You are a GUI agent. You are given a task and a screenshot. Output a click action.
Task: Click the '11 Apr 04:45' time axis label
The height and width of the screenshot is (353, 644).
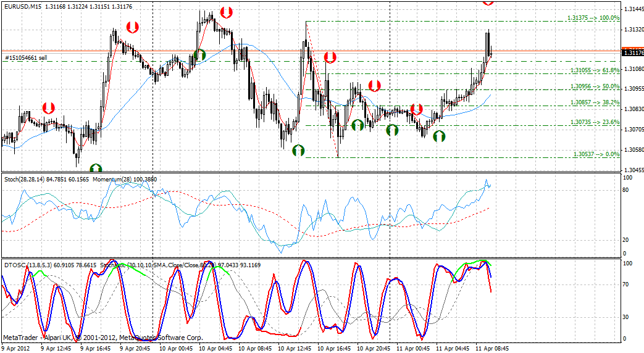tap(452, 349)
